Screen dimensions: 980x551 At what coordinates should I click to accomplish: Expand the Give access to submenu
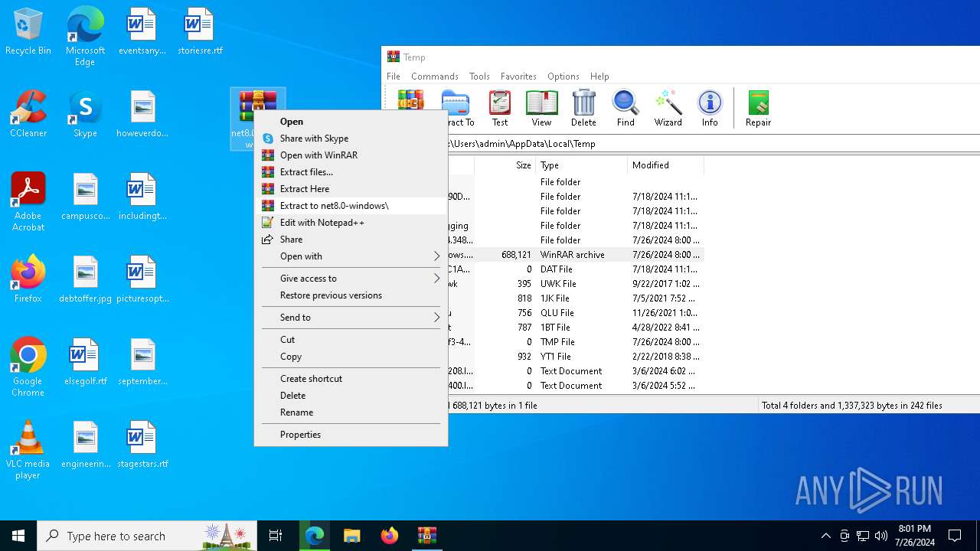[x=351, y=279]
